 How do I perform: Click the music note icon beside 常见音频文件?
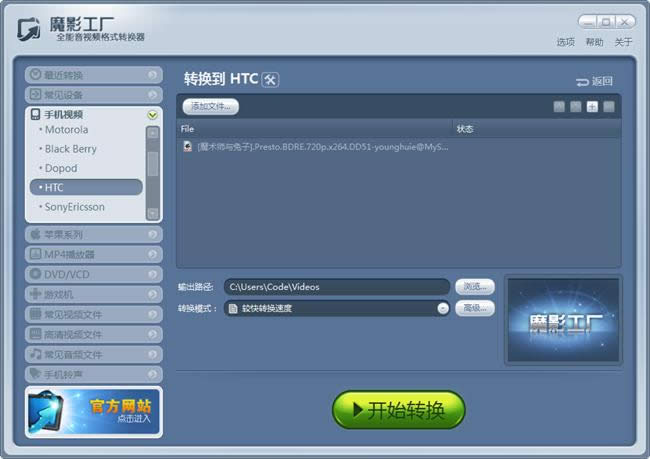pos(36,354)
